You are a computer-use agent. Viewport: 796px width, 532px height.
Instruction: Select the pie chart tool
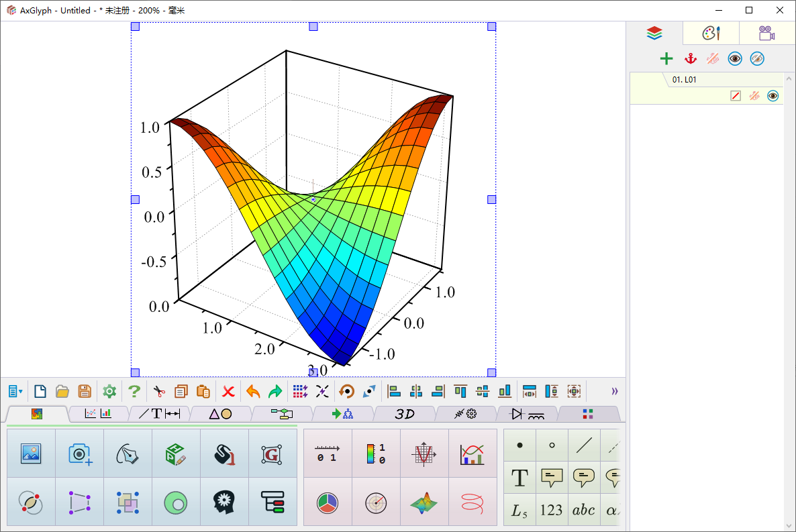[328, 502]
